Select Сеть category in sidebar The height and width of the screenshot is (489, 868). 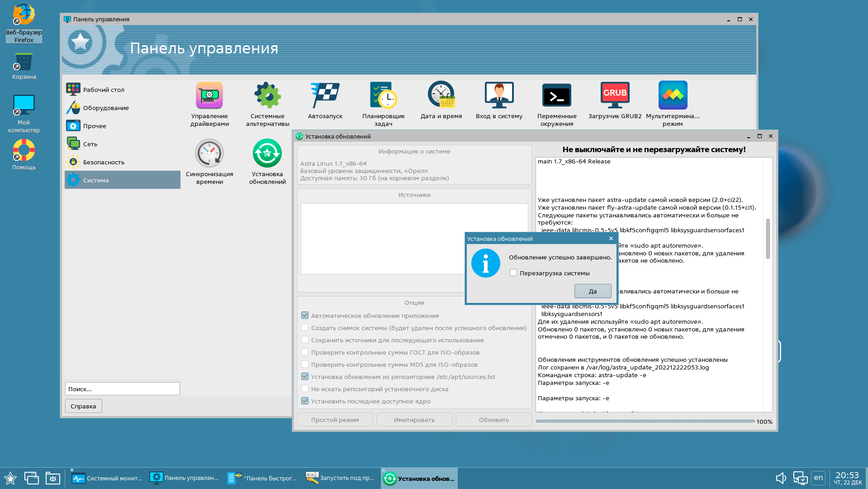pos(123,144)
